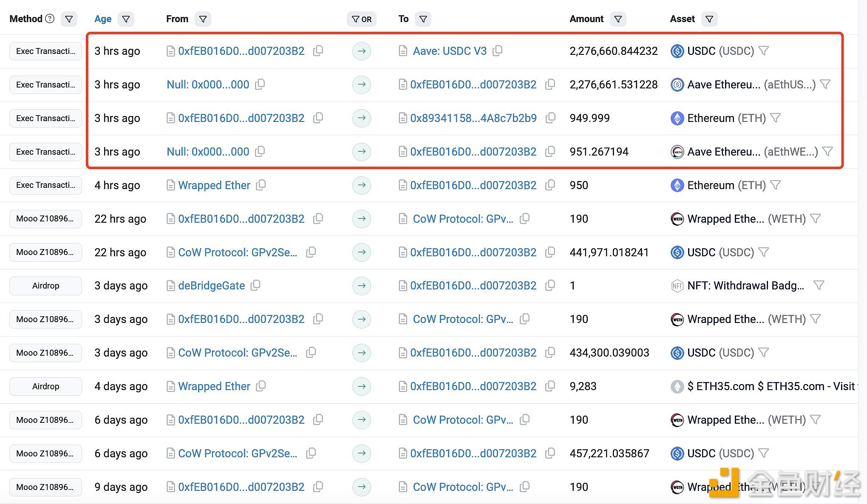867x504 pixels.
Task: Copy the CoW Protocol sender in the 441,971.018241 row
Action: click(x=311, y=252)
